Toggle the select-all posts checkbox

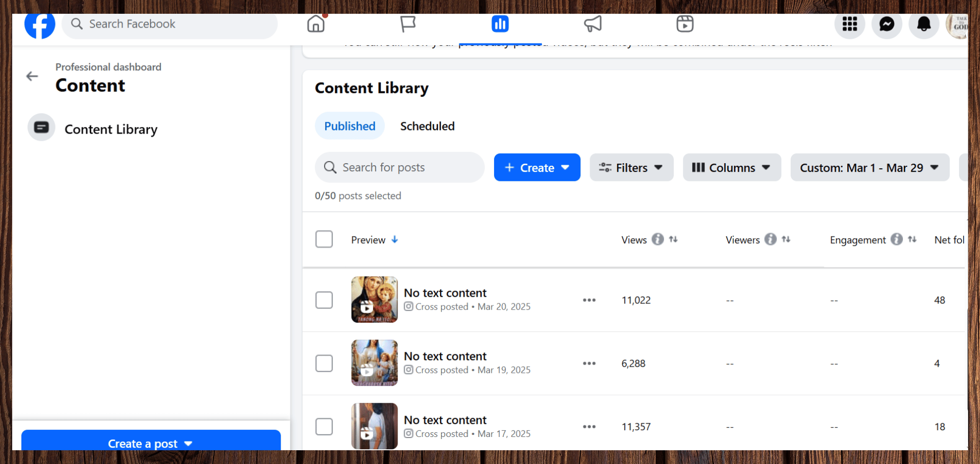pos(324,239)
